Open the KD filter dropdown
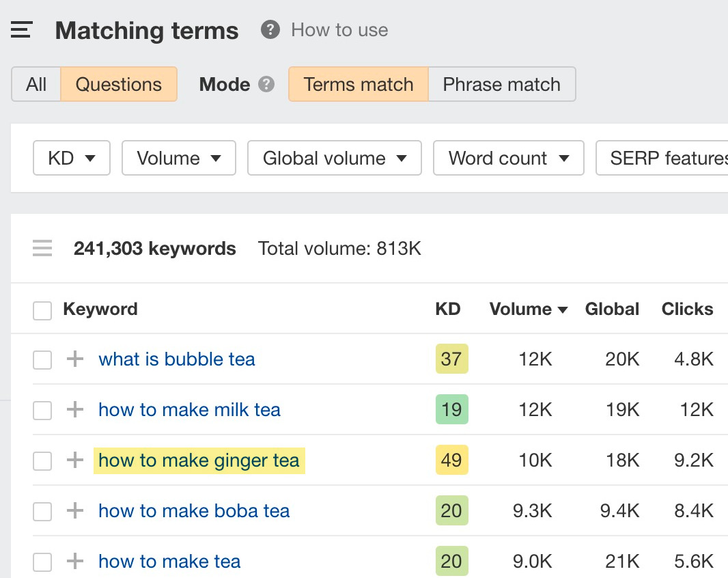The width and height of the screenshot is (728, 578). (71, 159)
